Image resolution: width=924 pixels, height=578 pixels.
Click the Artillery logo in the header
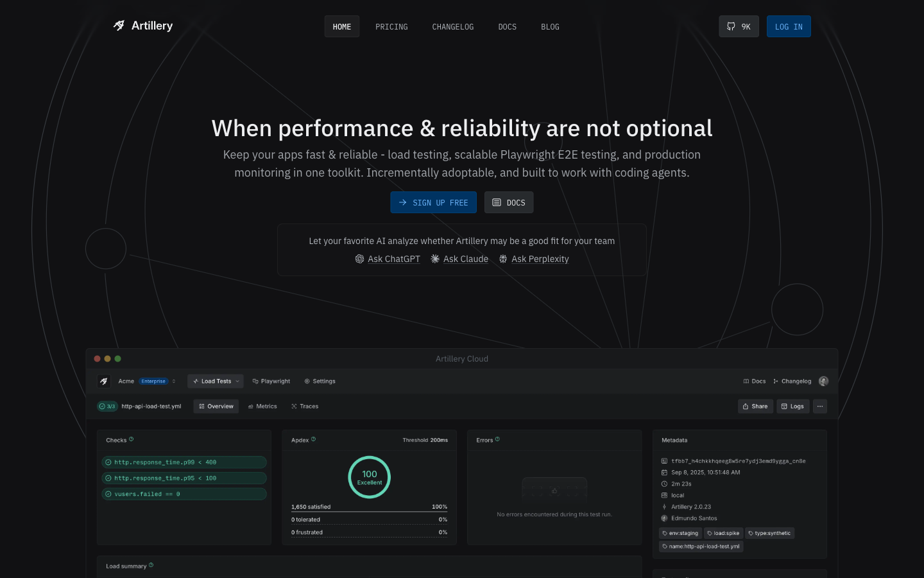pyautogui.click(x=143, y=26)
